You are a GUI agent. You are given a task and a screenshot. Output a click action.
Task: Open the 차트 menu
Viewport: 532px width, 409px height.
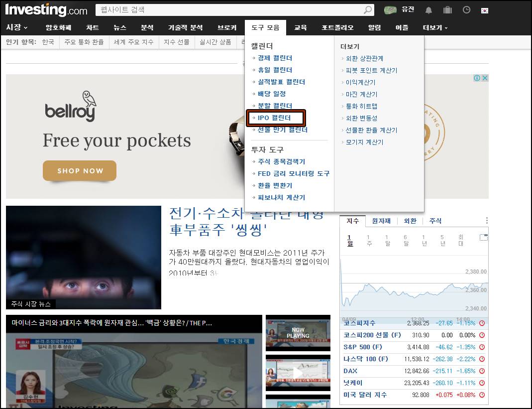(92, 27)
